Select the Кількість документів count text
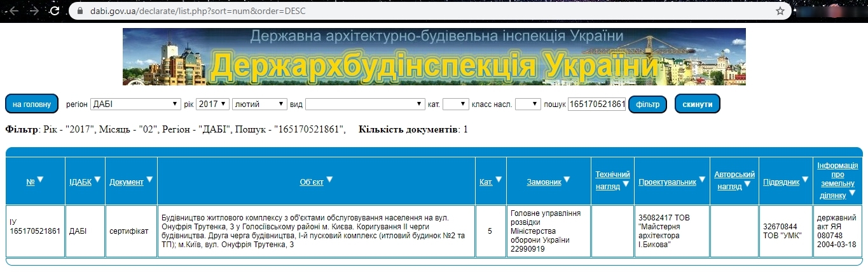The height and width of the screenshot is (272, 868). tap(413, 130)
